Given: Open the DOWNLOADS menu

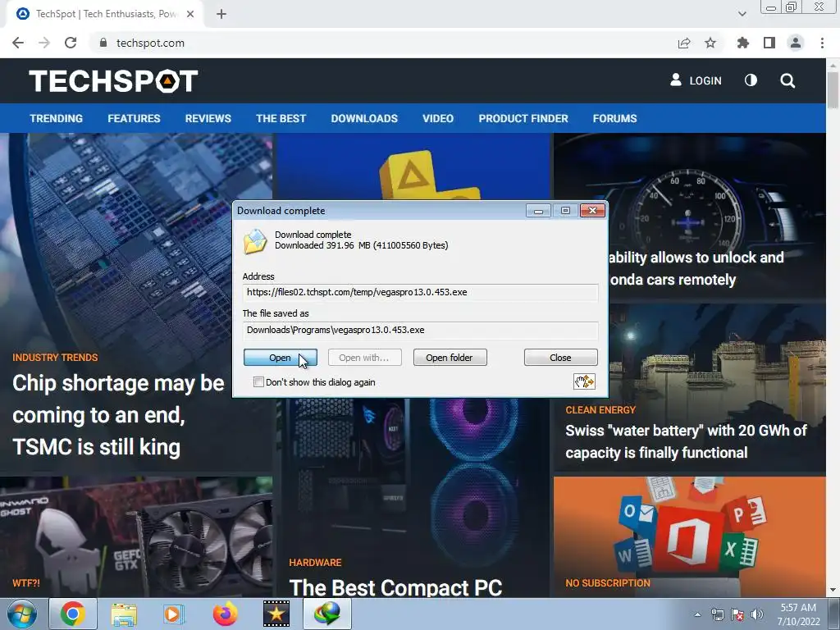Looking at the screenshot, I should coord(364,118).
